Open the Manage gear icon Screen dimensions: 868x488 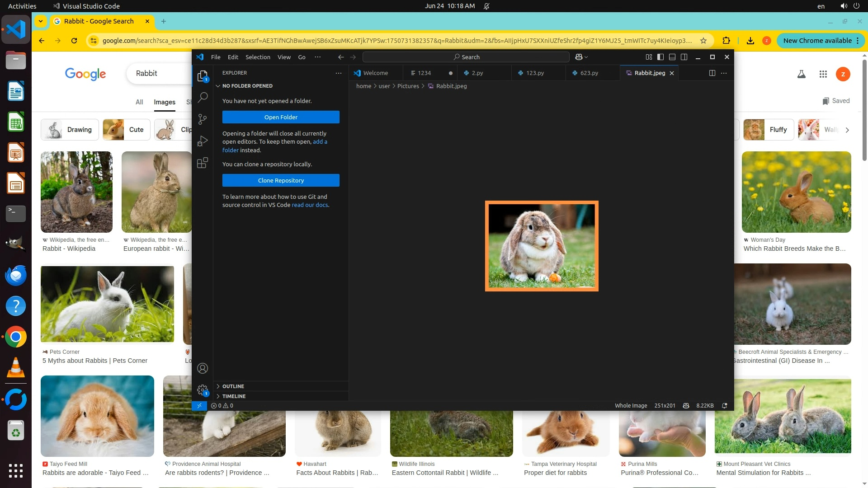click(x=203, y=389)
